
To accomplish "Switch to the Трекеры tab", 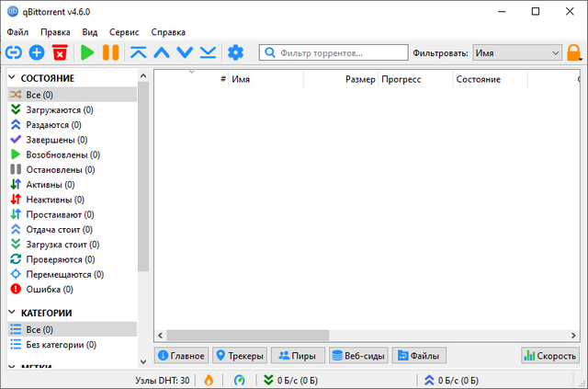I will (239, 355).
